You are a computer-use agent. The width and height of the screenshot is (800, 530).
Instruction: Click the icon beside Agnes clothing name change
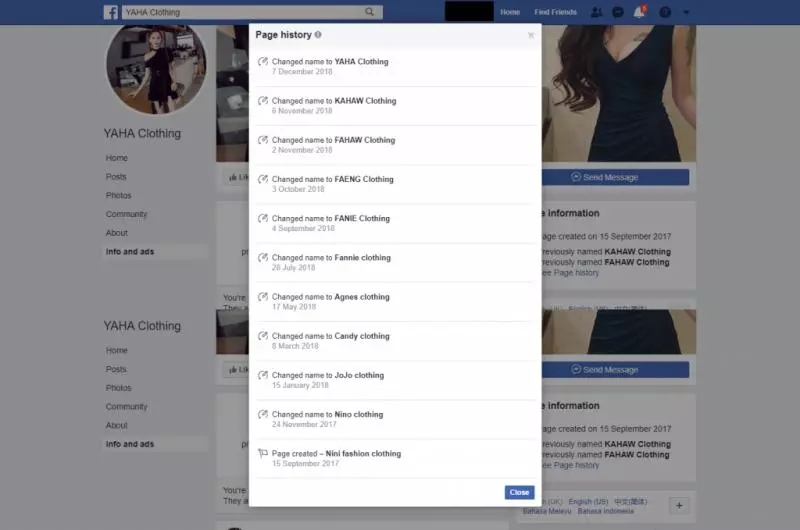pos(263,297)
